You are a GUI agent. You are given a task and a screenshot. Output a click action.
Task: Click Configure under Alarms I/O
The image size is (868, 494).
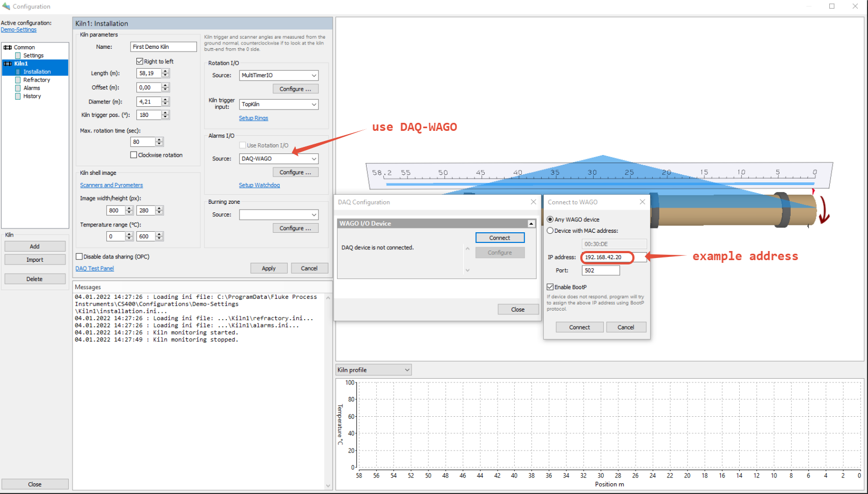click(295, 172)
